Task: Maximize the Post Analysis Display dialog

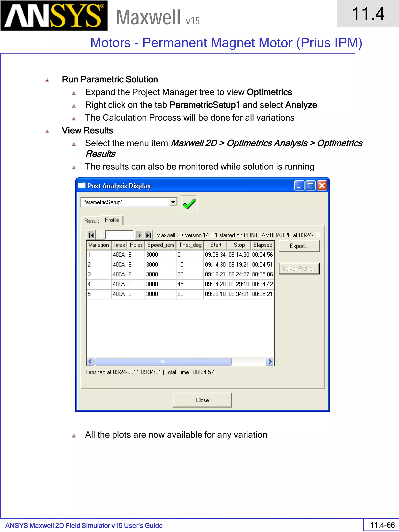Action: coord(311,185)
